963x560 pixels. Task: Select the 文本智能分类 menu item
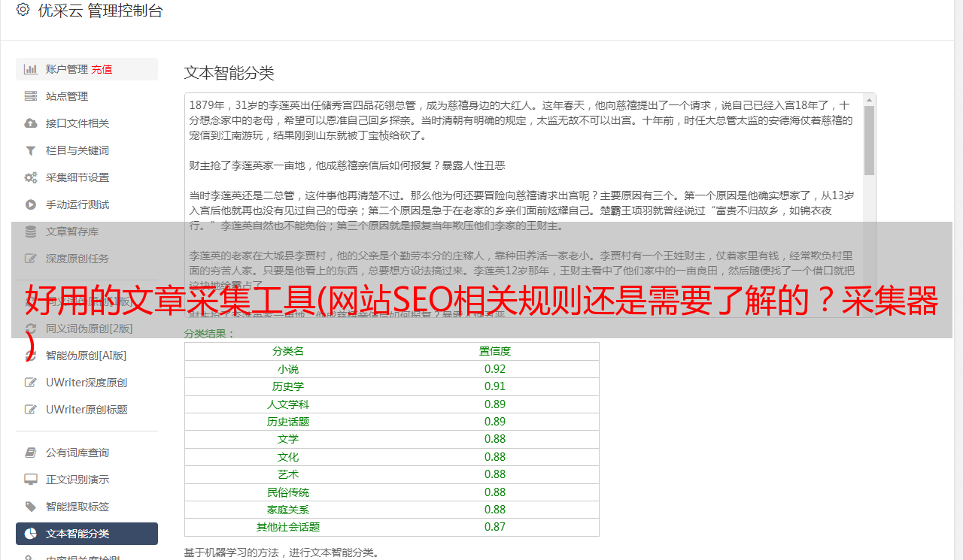pyautogui.click(x=87, y=534)
